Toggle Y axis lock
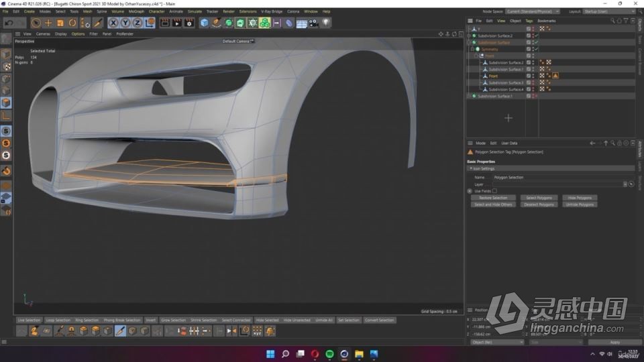The height and width of the screenshot is (362, 644). click(125, 23)
